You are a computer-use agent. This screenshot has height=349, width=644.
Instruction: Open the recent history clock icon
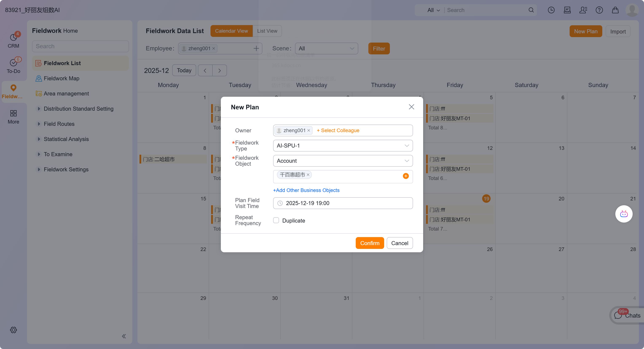coord(551,10)
